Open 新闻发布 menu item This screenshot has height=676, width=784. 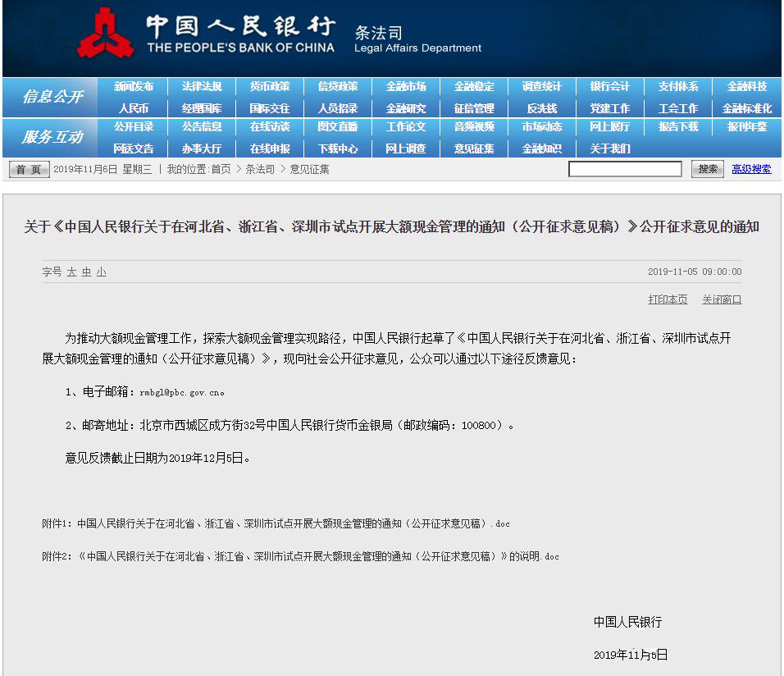(x=134, y=87)
